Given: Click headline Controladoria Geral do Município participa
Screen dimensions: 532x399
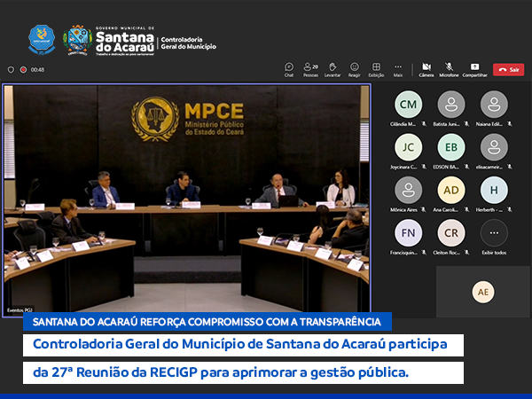Looking at the screenshot, I should point(243,345).
